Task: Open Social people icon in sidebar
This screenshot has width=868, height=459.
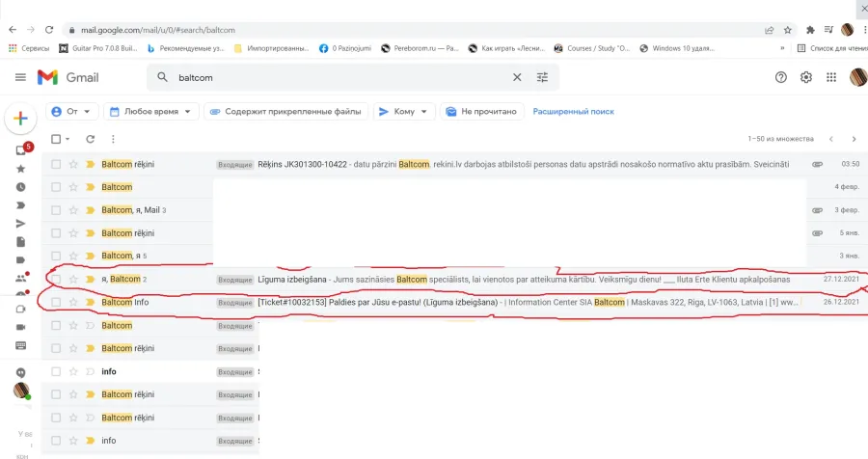Action: pyautogui.click(x=21, y=278)
